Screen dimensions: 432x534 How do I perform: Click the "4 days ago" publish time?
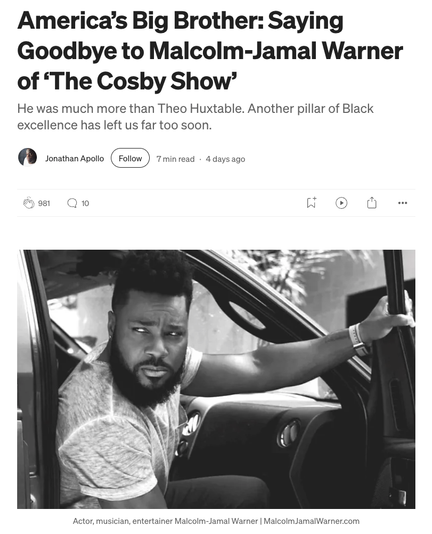tap(225, 159)
